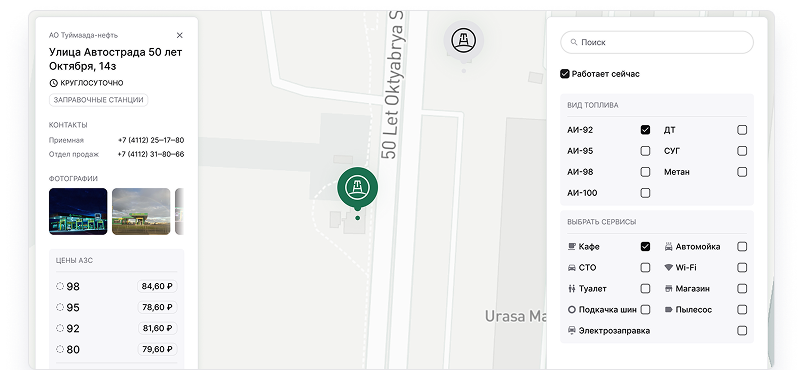Click the 78,60 ₽ price badge

(157, 307)
